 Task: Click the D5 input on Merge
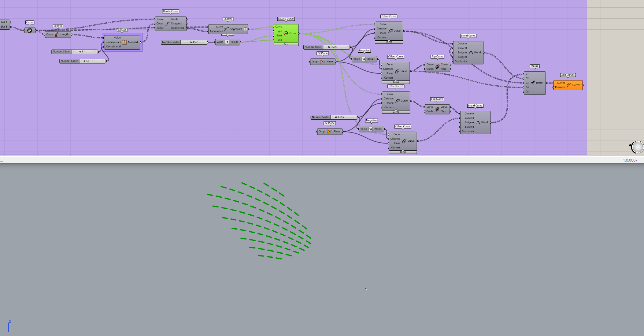[527, 91]
